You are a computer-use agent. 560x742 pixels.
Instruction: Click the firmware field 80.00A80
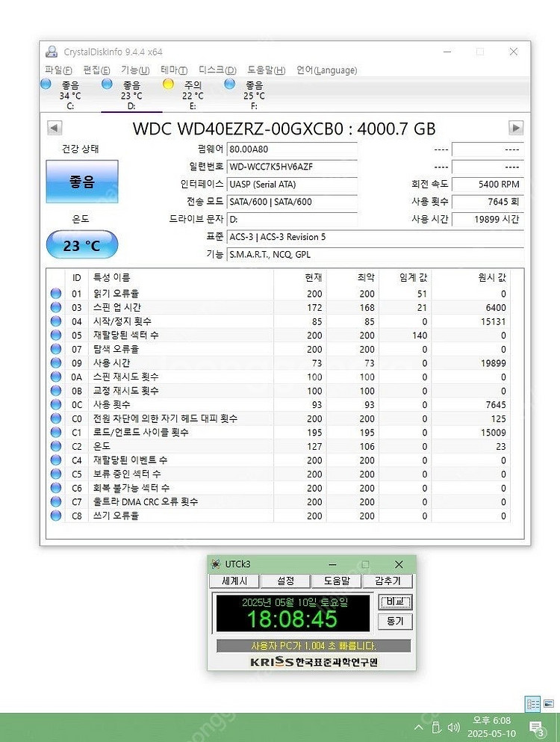(292, 149)
